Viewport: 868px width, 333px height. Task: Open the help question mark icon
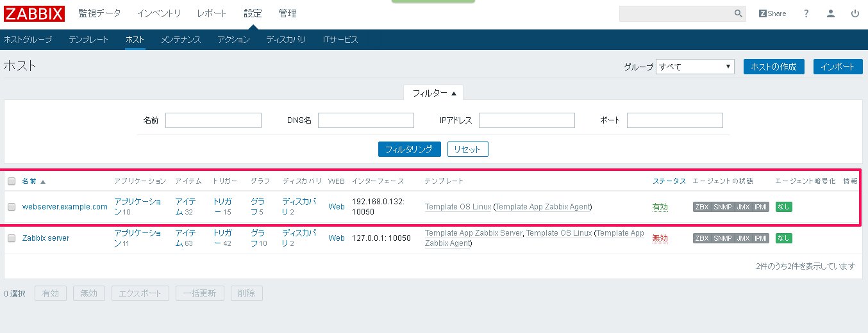(806, 13)
